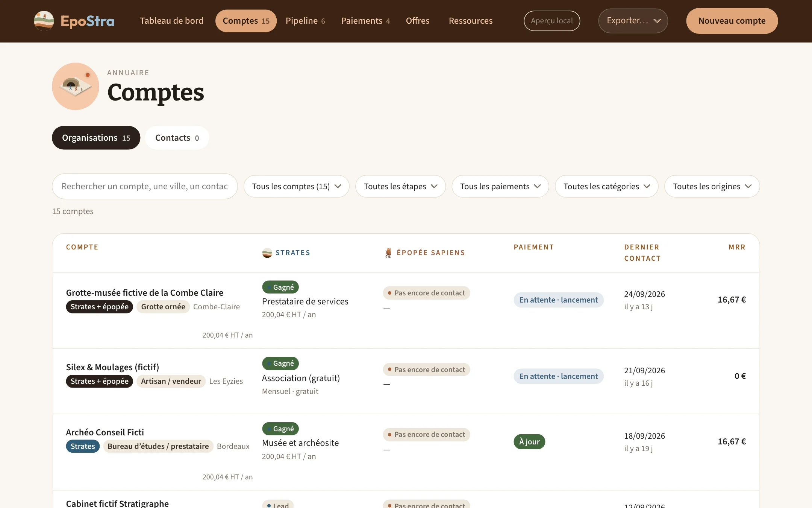Open the Offres nav item
The height and width of the screenshot is (508, 812).
coord(417,21)
